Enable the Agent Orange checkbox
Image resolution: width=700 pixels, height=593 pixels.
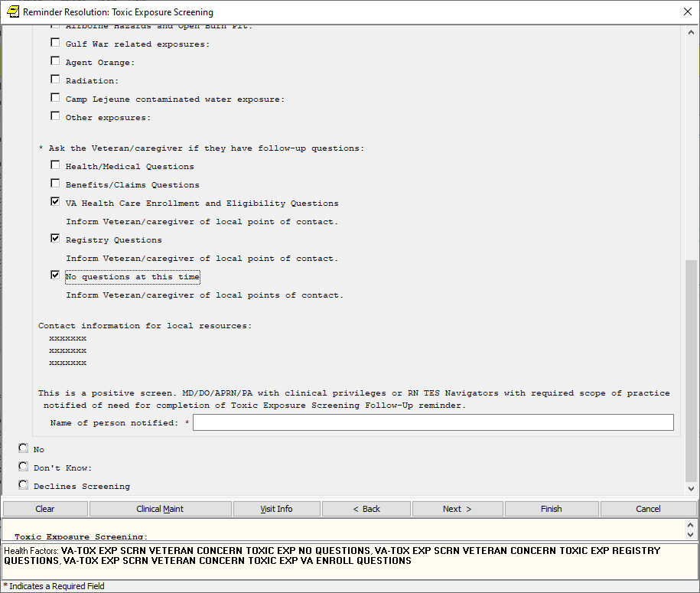click(55, 61)
